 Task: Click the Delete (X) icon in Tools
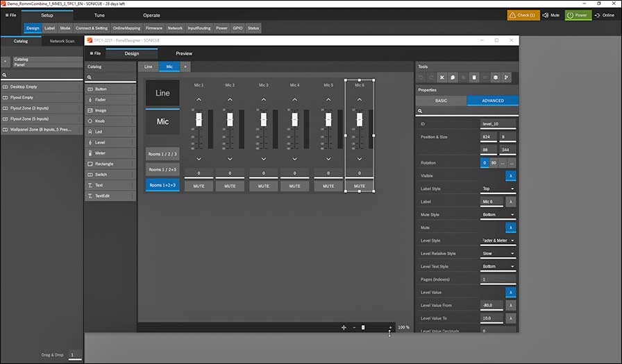click(442, 77)
